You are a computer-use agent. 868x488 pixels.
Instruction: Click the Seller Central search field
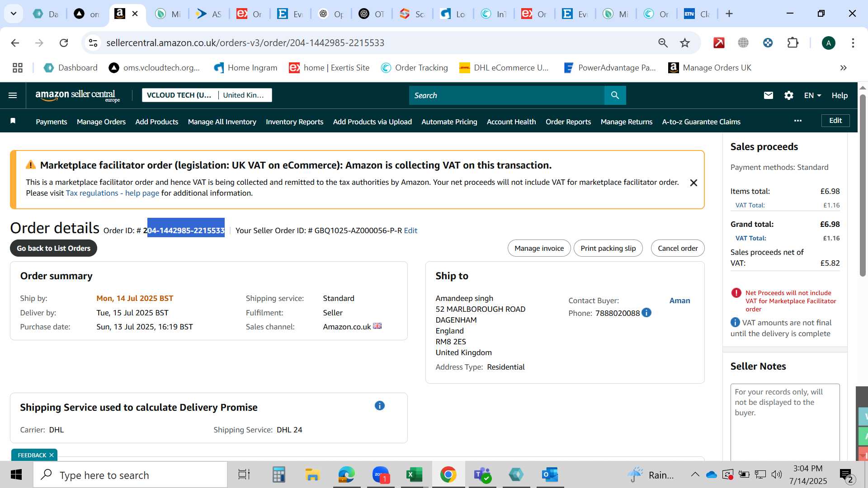pyautogui.click(x=506, y=95)
